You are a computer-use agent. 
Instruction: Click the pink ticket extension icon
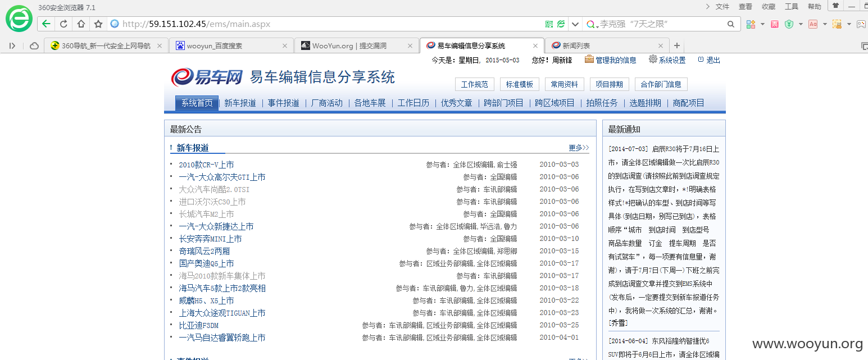tap(774, 24)
